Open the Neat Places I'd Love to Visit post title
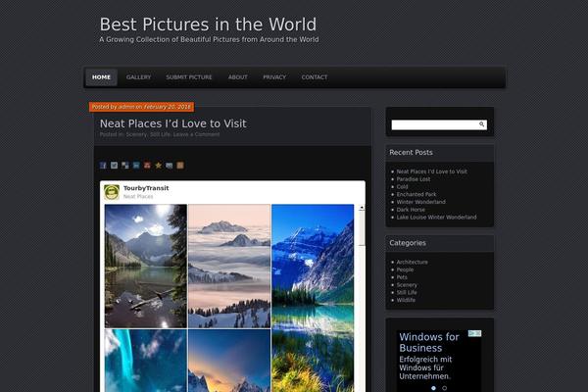 (x=172, y=123)
